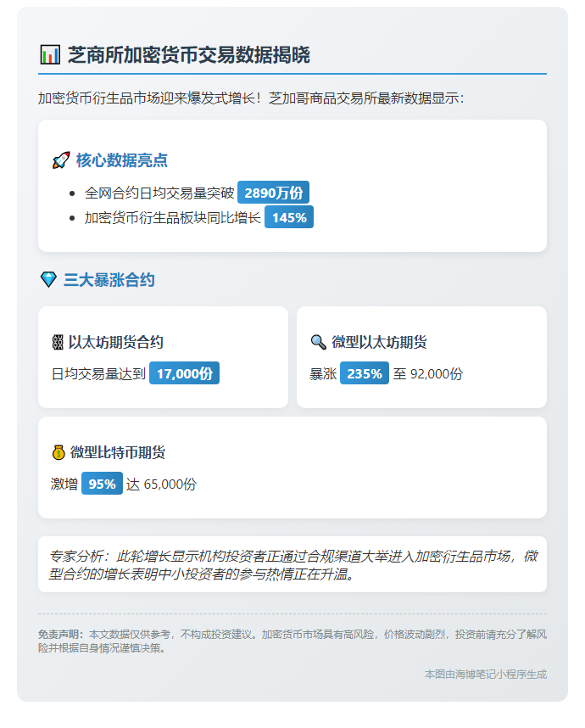The height and width of the screenshot is (728, 585).
Task: Click the bullet 全网合约日均交易量突破
Action: [x=159, y=193]
